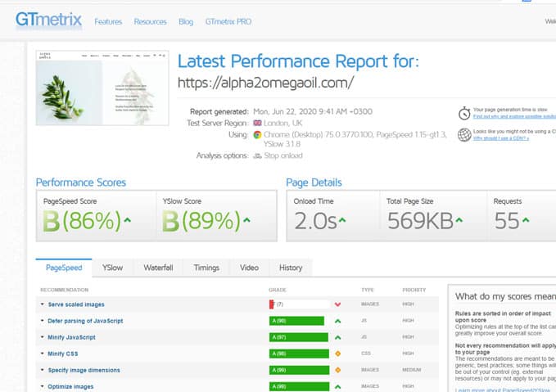The height and width of the screenshot is (392, 556).
Task: Click the A (90) green grade bar
Action: tap(296, 321)
